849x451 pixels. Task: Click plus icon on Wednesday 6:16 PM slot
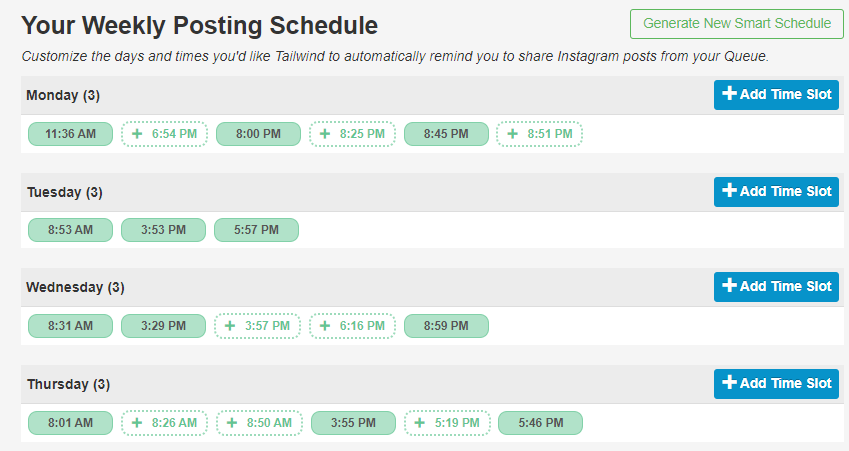point(325,326)
